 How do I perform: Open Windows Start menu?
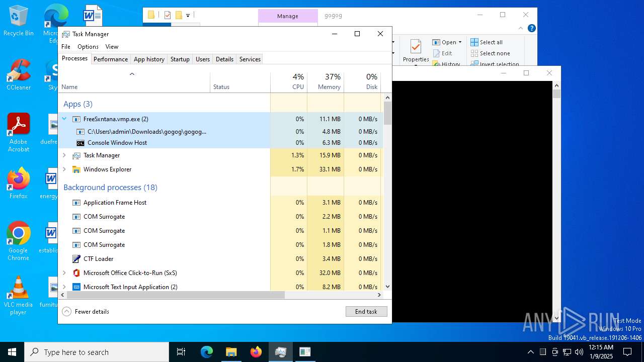[x=12, y=352]
